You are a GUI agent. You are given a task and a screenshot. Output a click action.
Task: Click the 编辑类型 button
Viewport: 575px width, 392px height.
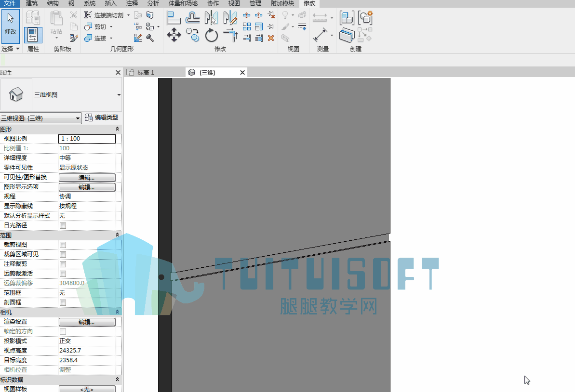[x=102, y=117]
